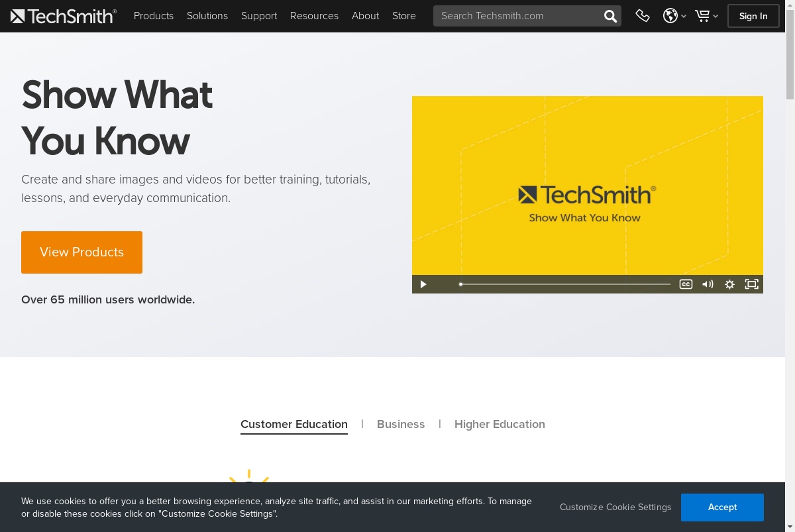This screenshot has height=532, width=795.
Task: Mute the video volume
Action: pyautogui.click(x=708, y=284)
